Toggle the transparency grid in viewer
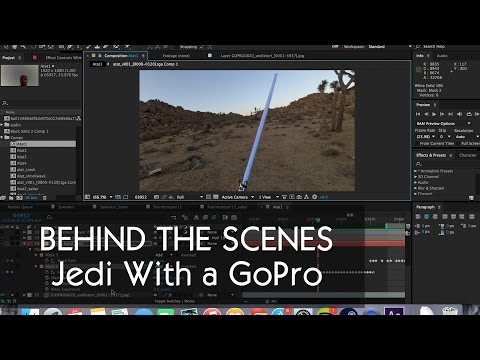Viewport: 480px width, 360px height. click(216, 197)
